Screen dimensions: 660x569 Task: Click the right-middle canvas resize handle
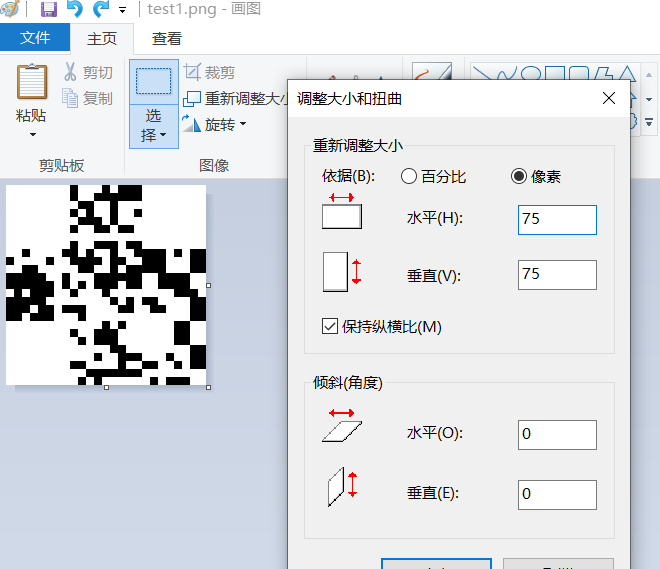pos(209,285)
